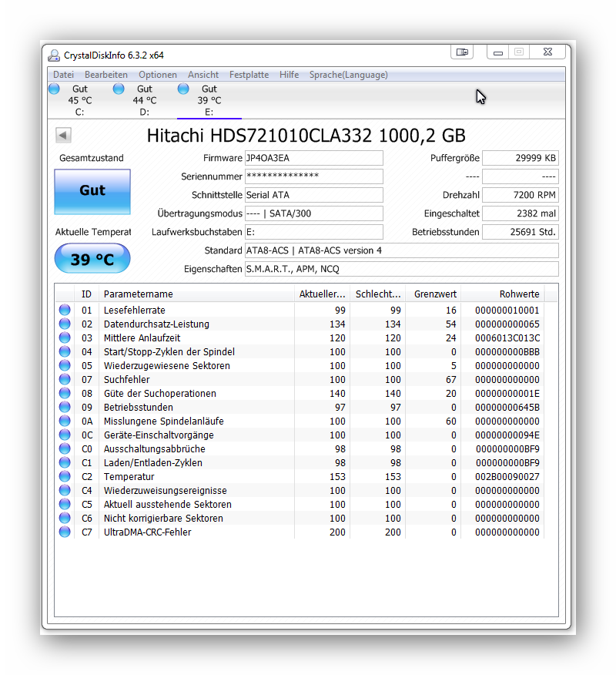Open the Ansicht menu
Screen dimensions: 616x675
click(x=203, y=75)
